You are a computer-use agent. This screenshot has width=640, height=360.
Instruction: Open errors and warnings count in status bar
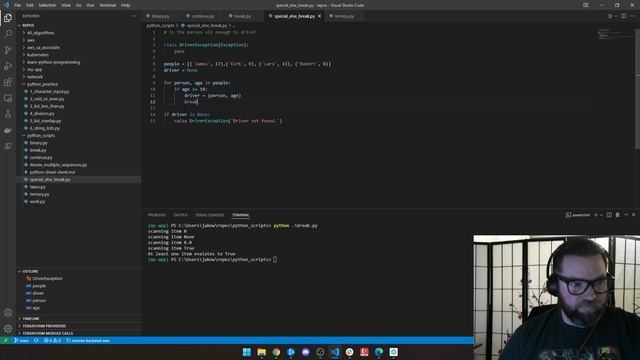tap(52, 340)
